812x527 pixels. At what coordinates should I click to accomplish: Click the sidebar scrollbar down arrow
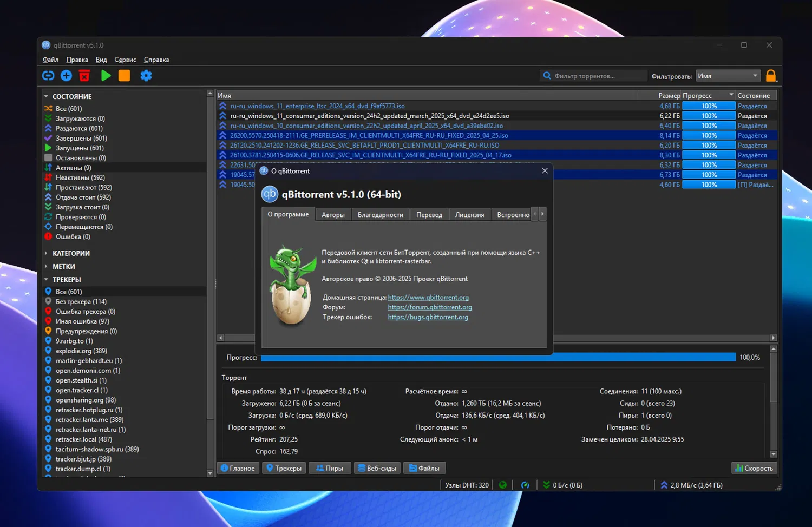(x=210, y=473)
